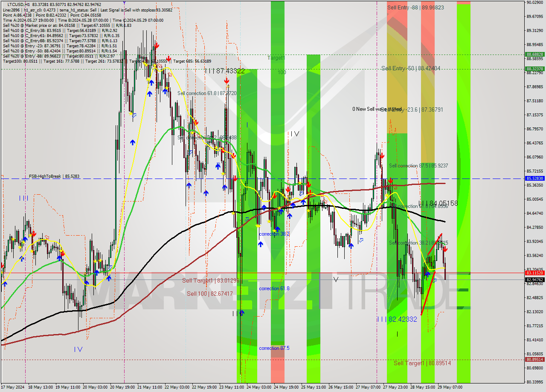This screenshot has height=392, width=546.
Task: Select the 85.52830 price axis tag
Action: click(x=534, y=179)
